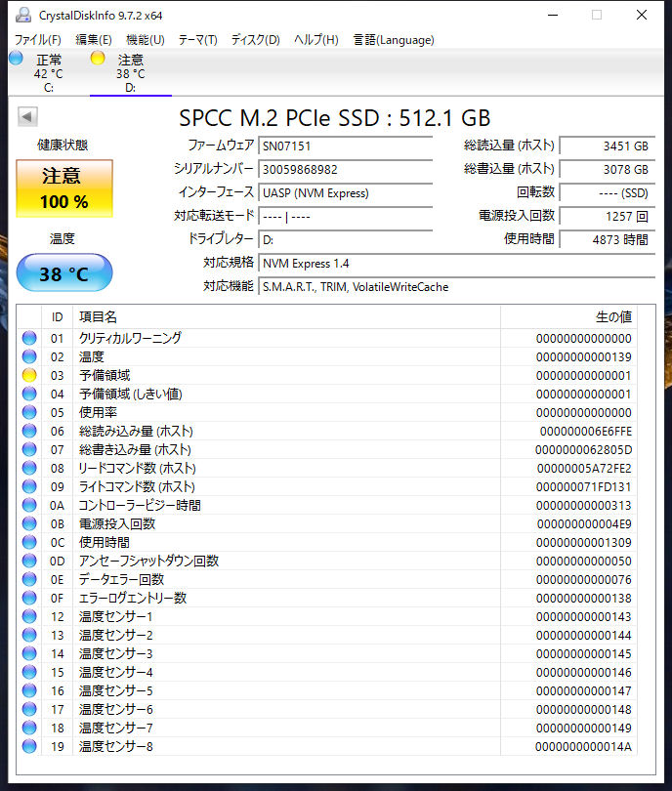Screen dimensions: 672x791
Task: Select the C: drive tab showing 42 °C
Action: click(x=48, y=74)
